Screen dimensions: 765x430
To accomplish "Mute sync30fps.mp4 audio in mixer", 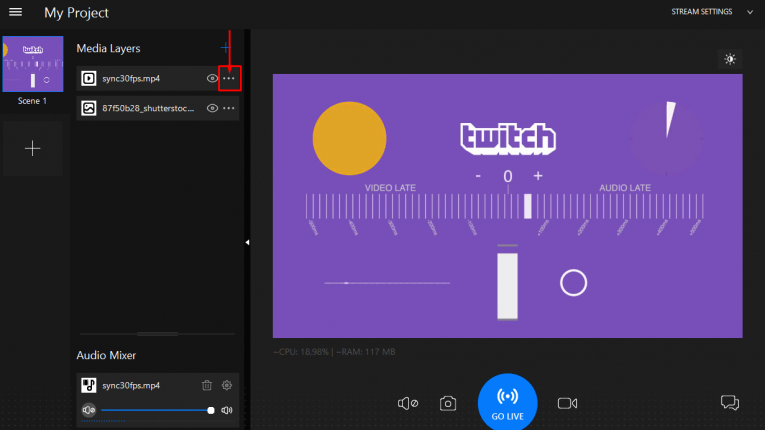I will tap(89, 410).
